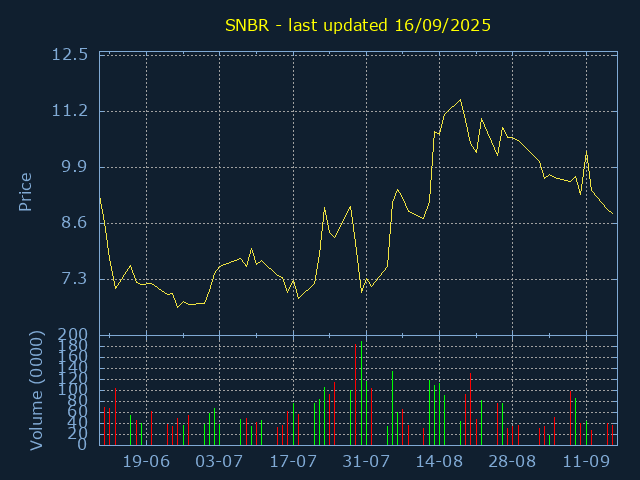This screenshot has width=640, height=480.
Task: Click the 'Volume (0000)' axis title
Action: [x=36, y=391]
